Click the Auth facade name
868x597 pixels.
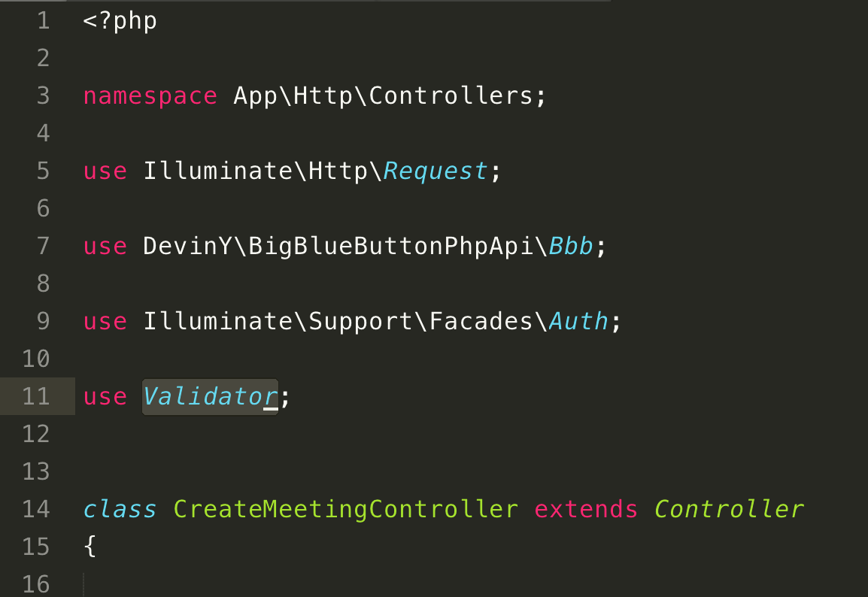[x=578, y=322]
